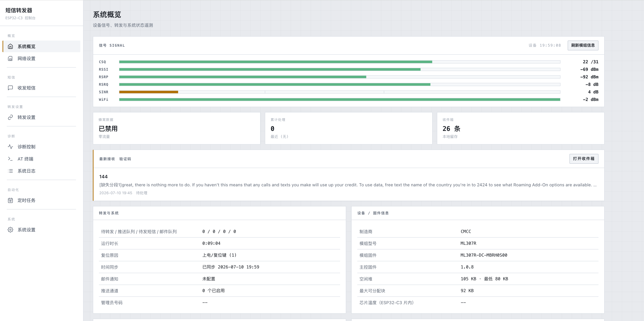Click 主控固件 version 1.0.8

[467, 267]
